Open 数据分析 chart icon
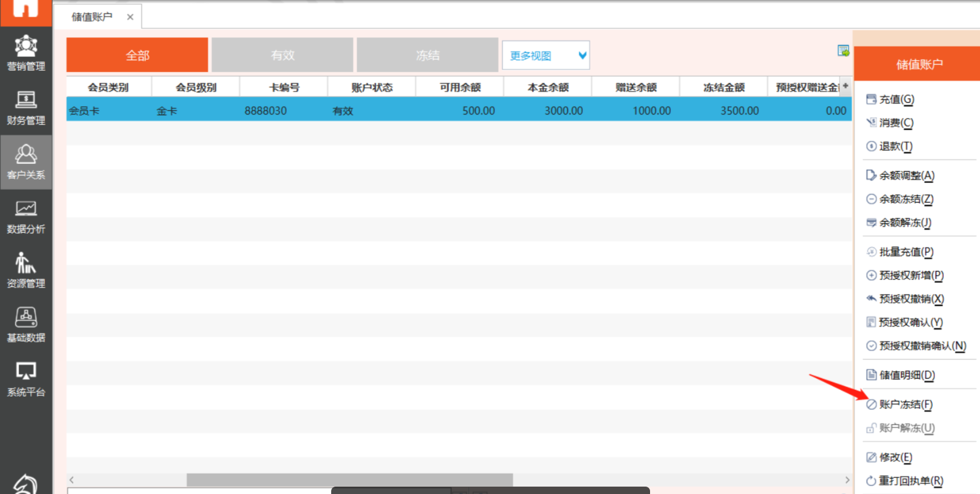 click(26, 216)
